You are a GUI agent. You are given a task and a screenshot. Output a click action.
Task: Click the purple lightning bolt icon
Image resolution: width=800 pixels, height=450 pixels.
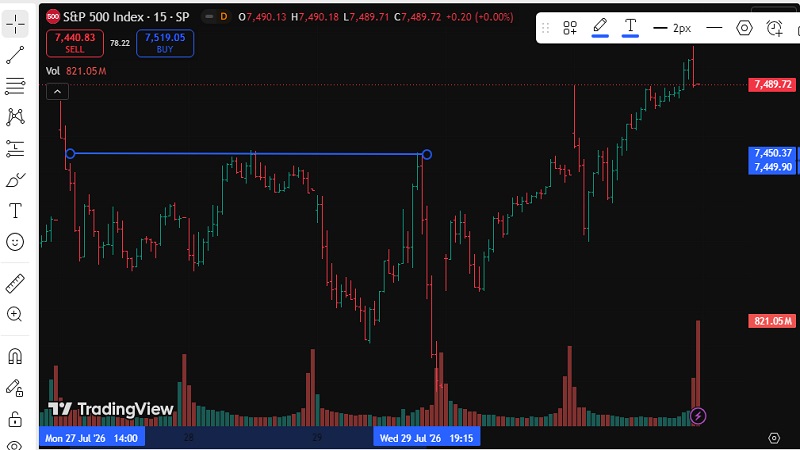[698, 416]
